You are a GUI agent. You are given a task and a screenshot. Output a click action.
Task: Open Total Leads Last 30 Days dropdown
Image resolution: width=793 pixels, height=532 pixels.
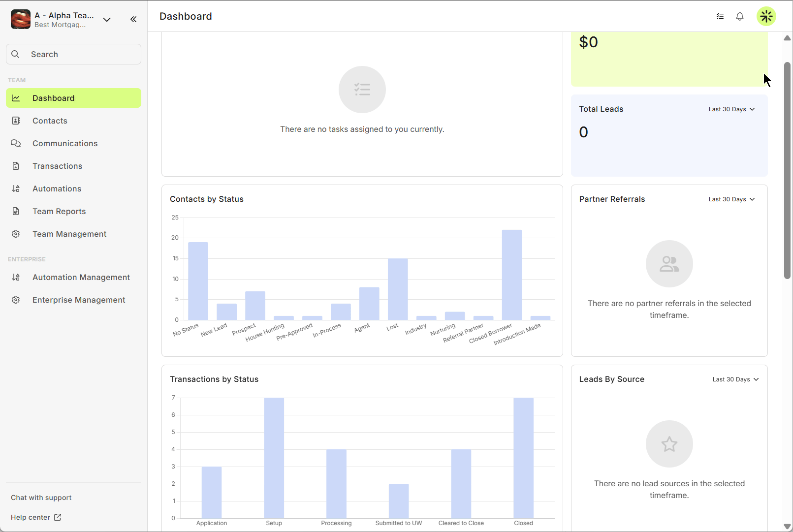(x=731, y=109)
